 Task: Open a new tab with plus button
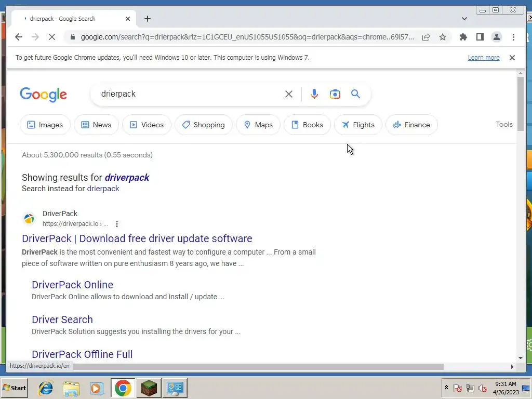pyautogui.click(x=147, y=19)
